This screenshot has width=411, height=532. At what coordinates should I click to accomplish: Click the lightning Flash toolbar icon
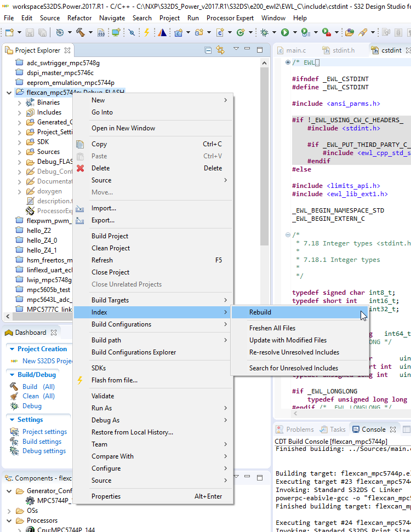[147, 32]
